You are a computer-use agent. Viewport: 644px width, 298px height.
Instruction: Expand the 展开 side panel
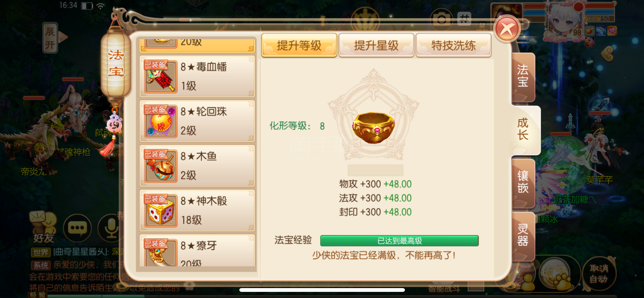click(x=50, y=38)
